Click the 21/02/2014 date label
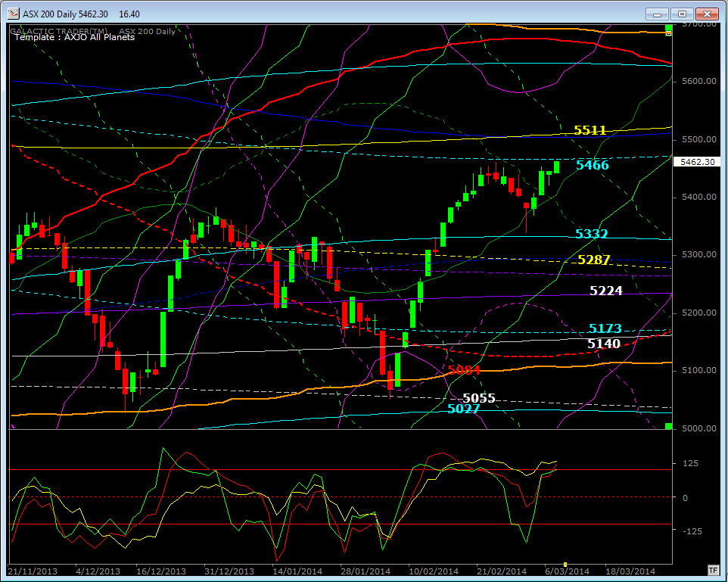The height and width of the screenshot is (582, 728). click(502, 571)
